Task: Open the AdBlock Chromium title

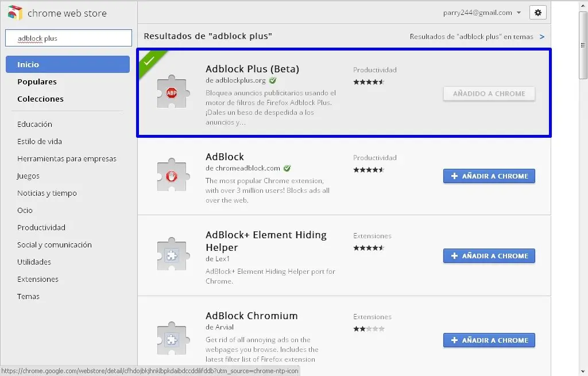Action: coord(252,316)
